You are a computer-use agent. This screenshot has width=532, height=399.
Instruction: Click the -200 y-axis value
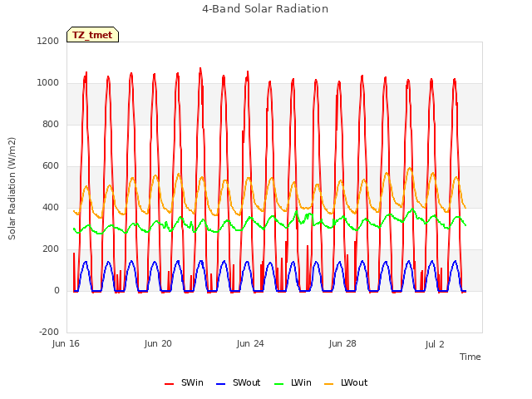(49, 332)
